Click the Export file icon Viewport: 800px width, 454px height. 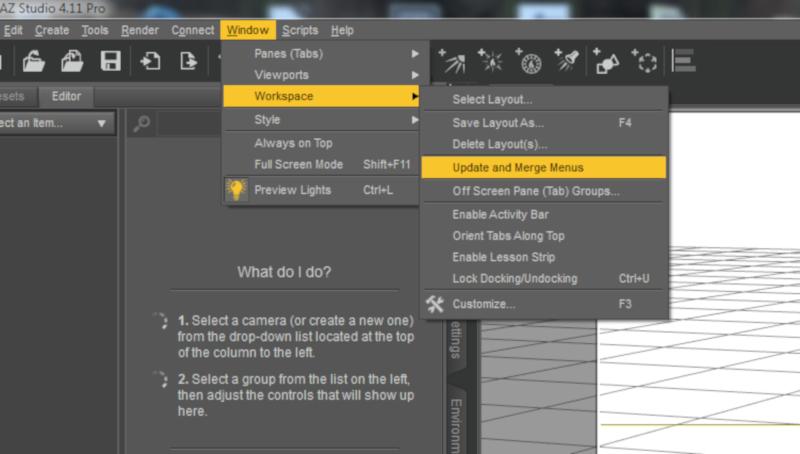click(188, 61)
